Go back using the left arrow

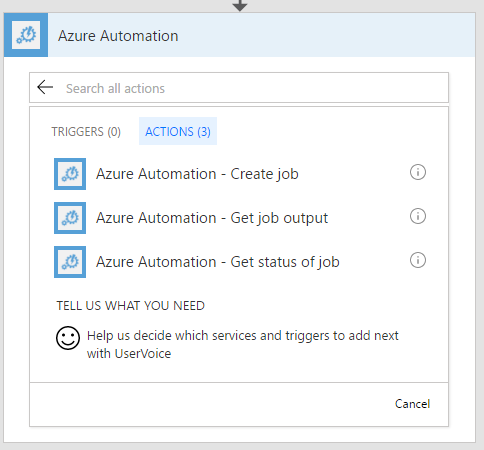[x=45, y=88]
